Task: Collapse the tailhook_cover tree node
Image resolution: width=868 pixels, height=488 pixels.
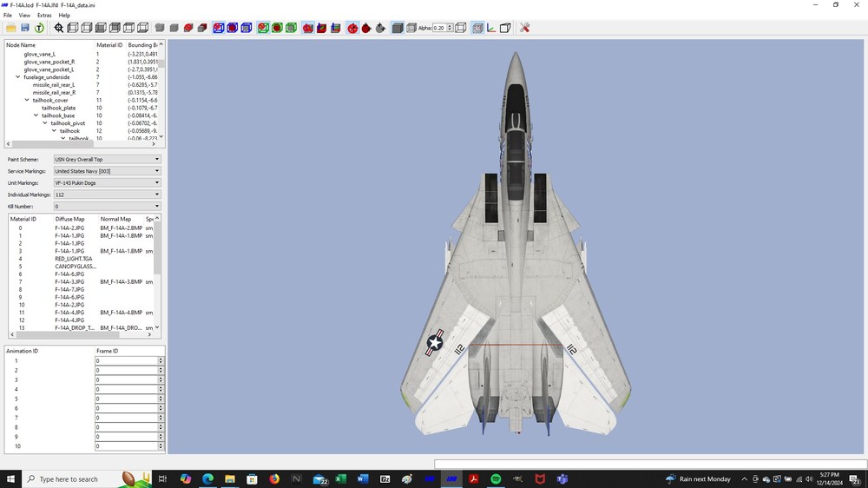Action: (x=27, y=100)
